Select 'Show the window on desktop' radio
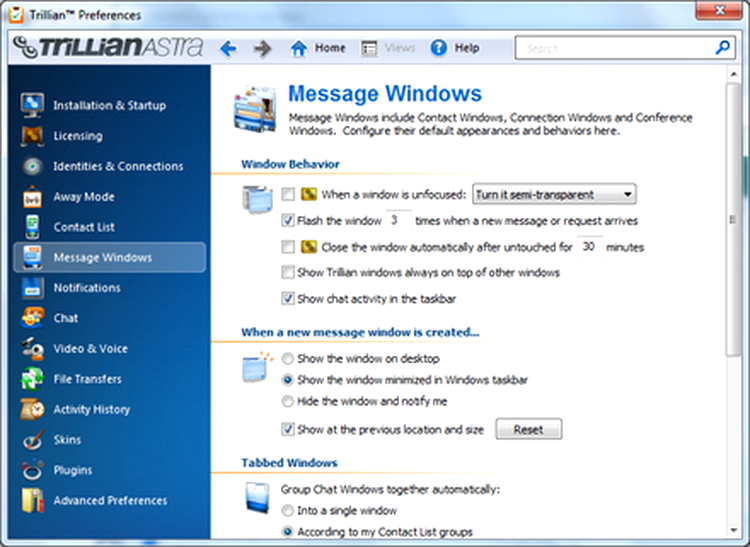This screenshot has width=750, height=547. pyautogui.click(x=287, y=359)
